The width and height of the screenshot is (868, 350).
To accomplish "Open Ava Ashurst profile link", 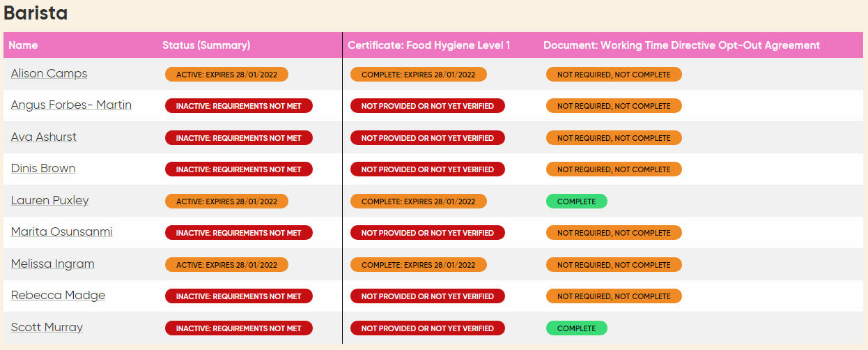I will (44, 137).
